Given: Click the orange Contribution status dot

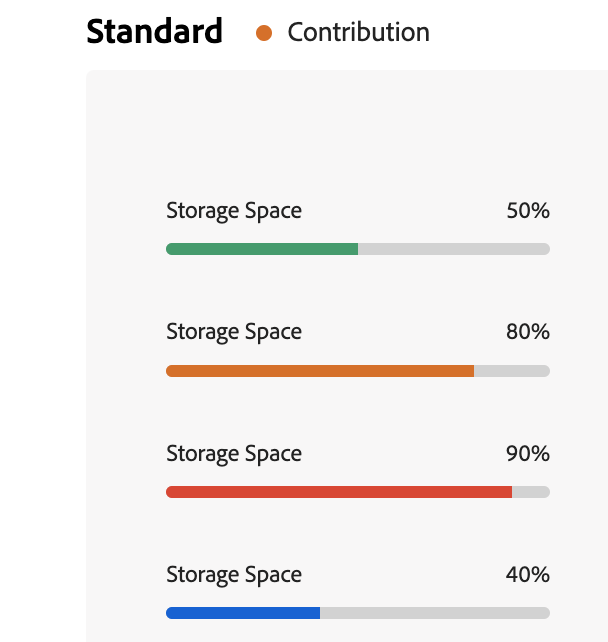Looking at the screenshot, I should coord(264,33).
